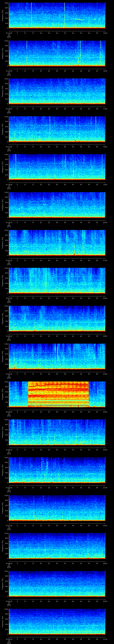Select the spectrogram panel starting at 16:19:00

(57, 205)
